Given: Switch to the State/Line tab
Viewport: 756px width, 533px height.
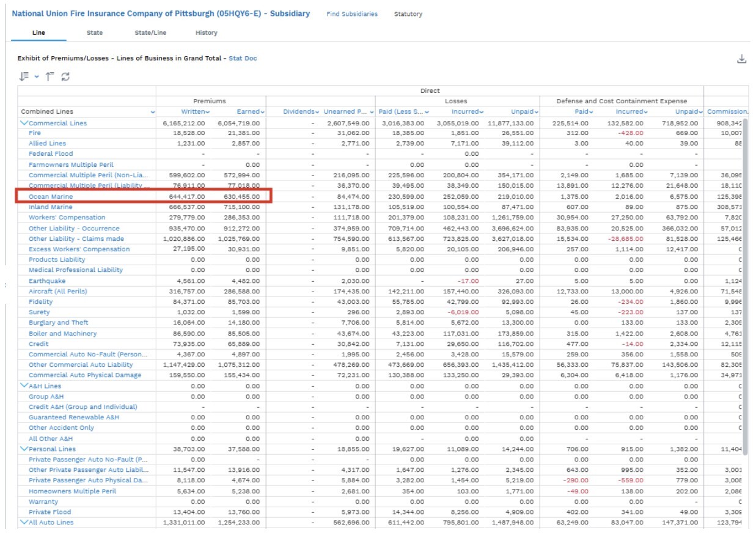Looking at the screenshot, I should tap(150, 33).
